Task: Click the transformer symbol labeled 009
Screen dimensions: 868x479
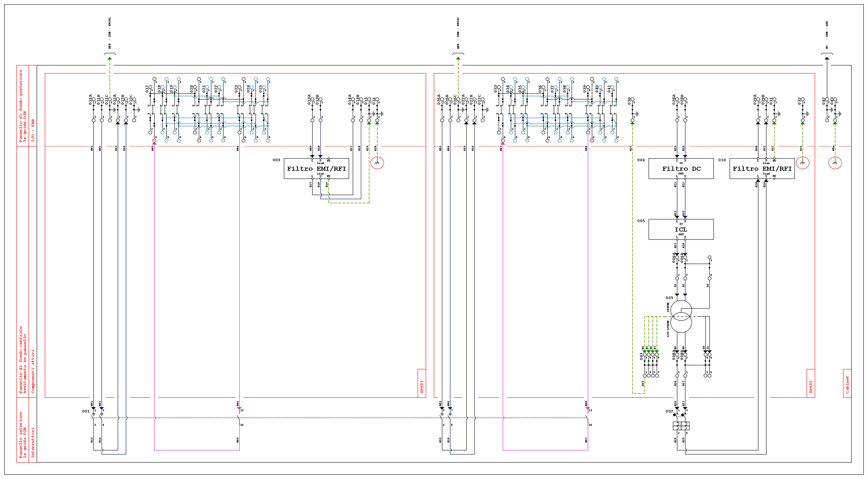Action: [x=681, y=316]
